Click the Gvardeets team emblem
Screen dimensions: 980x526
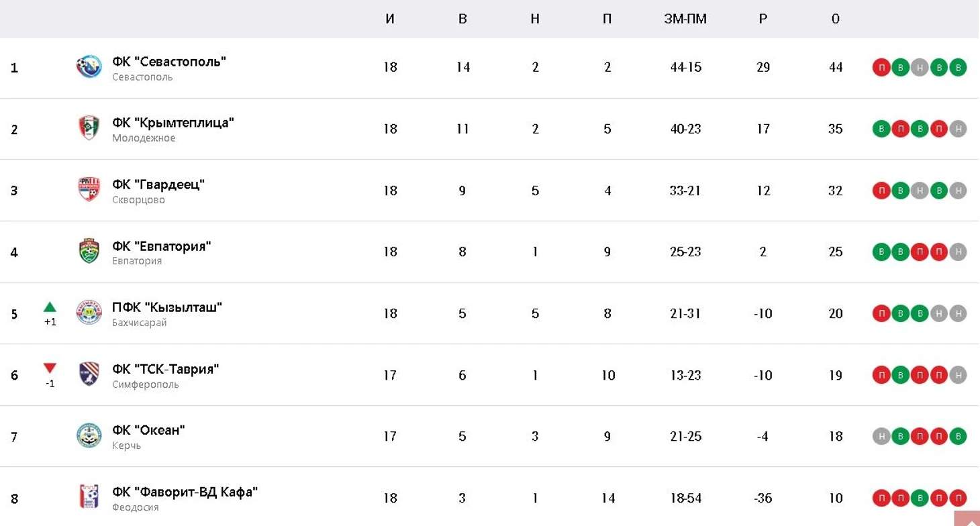(89, 190)
